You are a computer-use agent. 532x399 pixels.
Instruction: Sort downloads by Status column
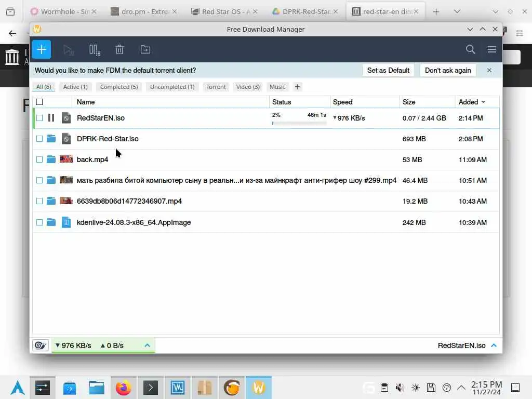coord(300,102)
